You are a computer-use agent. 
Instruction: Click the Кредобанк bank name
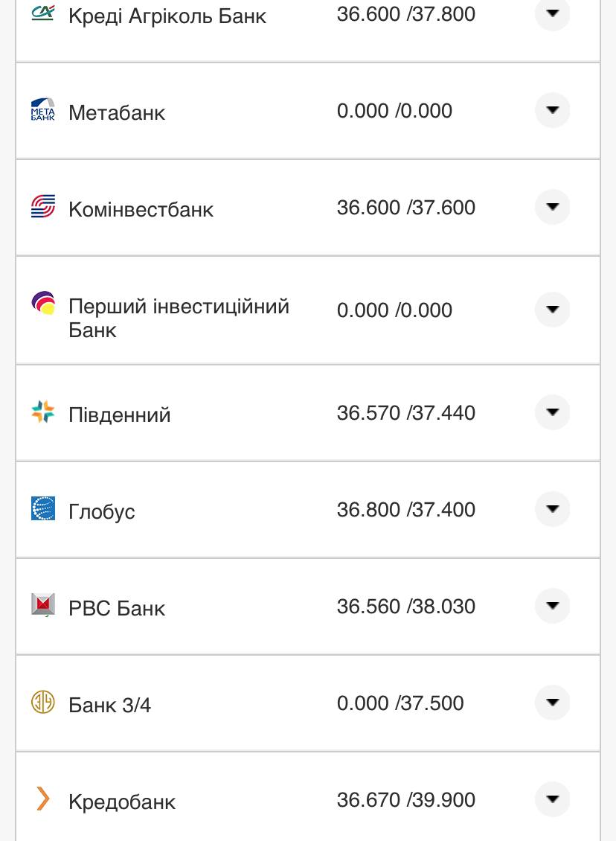tap(121, 801)
